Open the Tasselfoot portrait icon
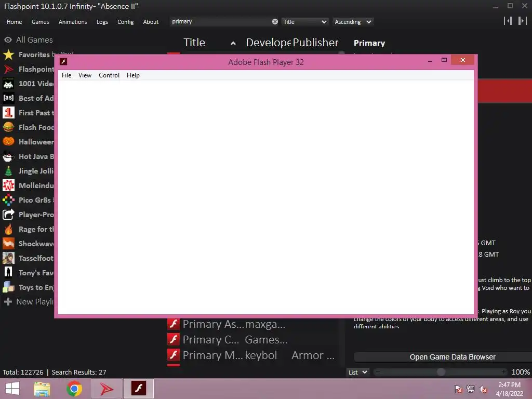 point(8,258)
